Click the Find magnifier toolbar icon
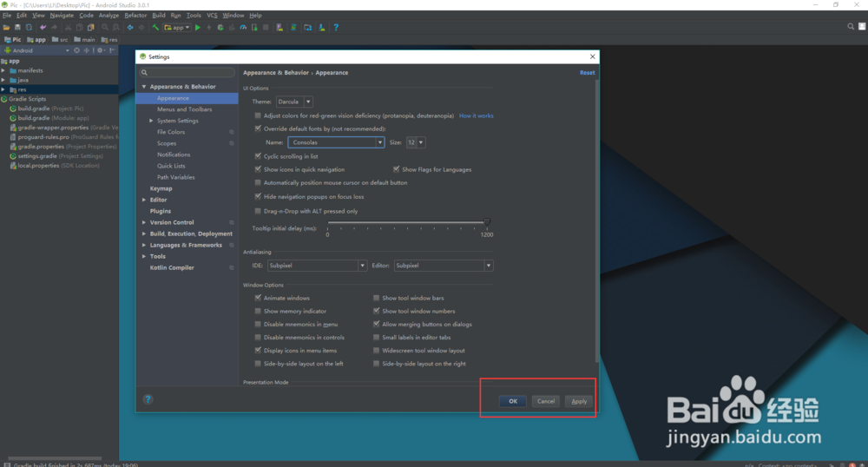 [x=105, y=27]
